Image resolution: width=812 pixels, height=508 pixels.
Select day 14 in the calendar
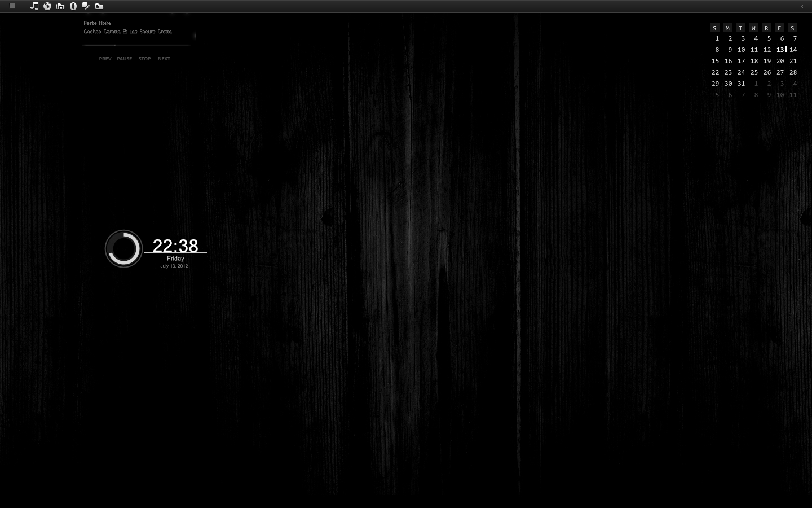pyautogui.click(x=793, y=50)
